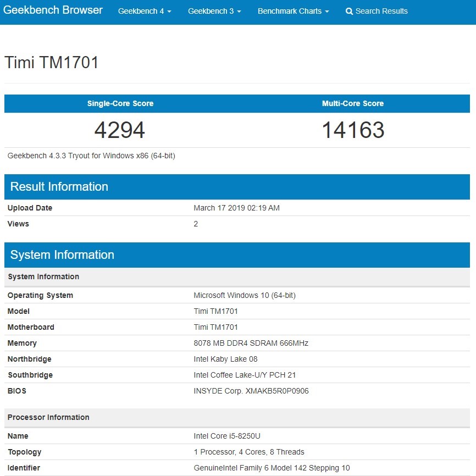Click the Memory label

[22, 344]
